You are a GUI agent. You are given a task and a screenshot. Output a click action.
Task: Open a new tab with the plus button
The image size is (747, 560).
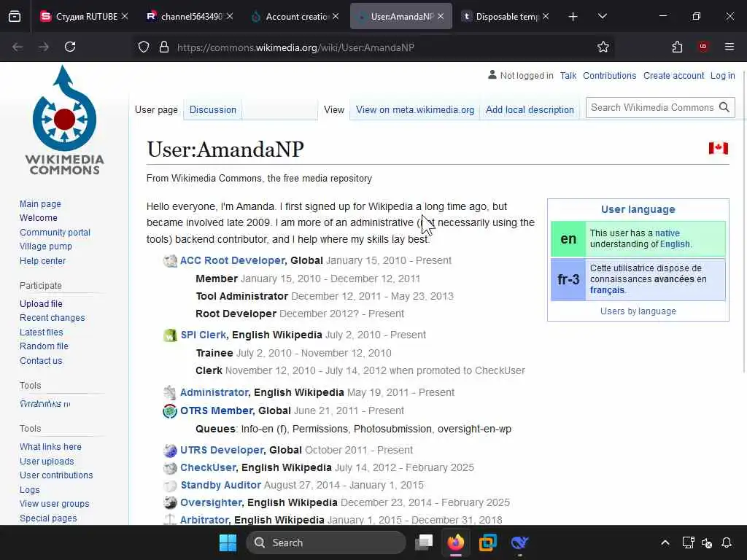573,17
